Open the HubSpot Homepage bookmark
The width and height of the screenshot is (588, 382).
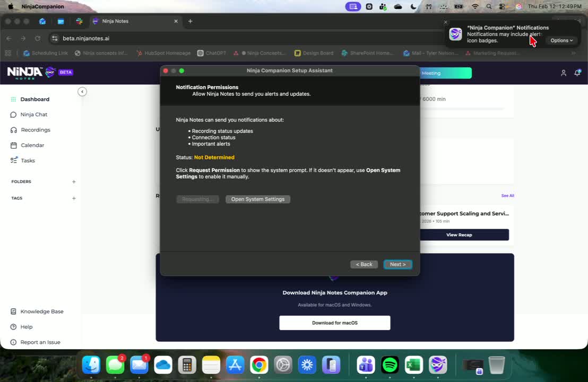pyautogui.click(x=163, y=53)
